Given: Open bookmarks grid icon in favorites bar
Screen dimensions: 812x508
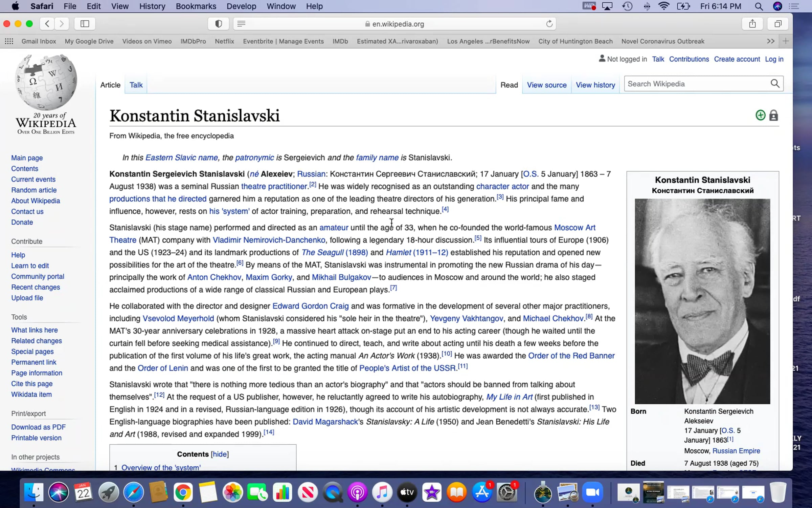Looking at the screenshot, I should 9,41.
